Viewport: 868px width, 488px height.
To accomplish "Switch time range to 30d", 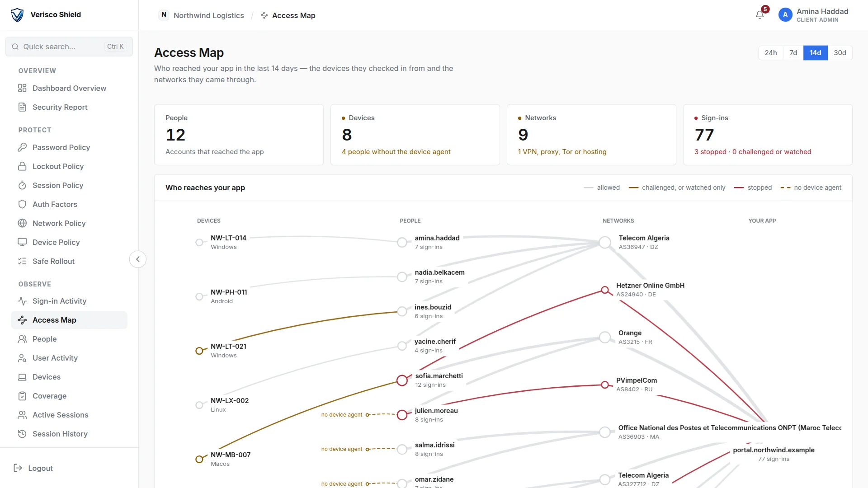I will coord(840,53).
